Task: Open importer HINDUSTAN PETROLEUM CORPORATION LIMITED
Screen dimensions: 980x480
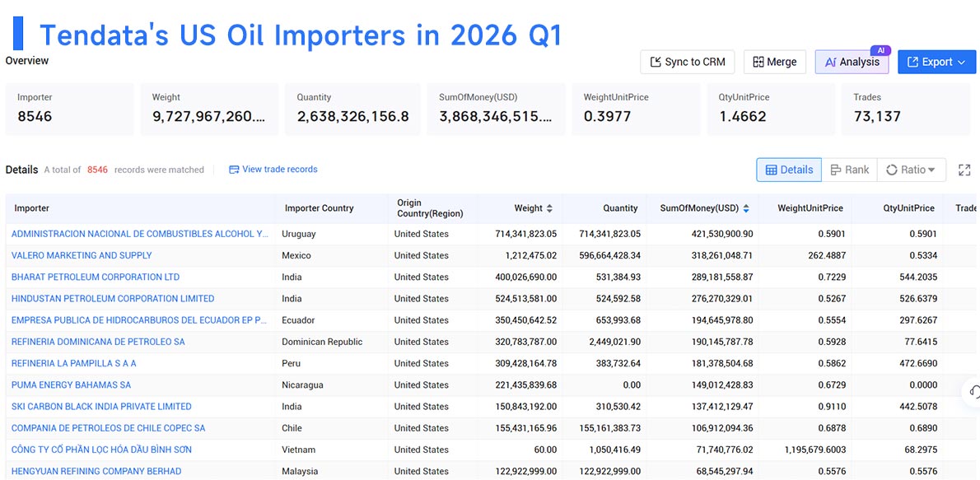Action: (x=113, y=298)
